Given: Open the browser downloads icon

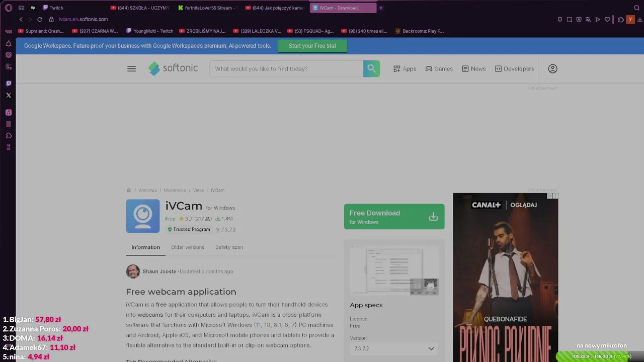Looking at the screenshot, I should (639, 20).
